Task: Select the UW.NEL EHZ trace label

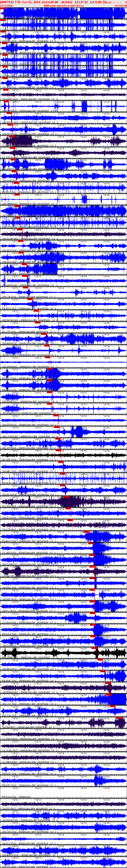Action: coord(30,471)
